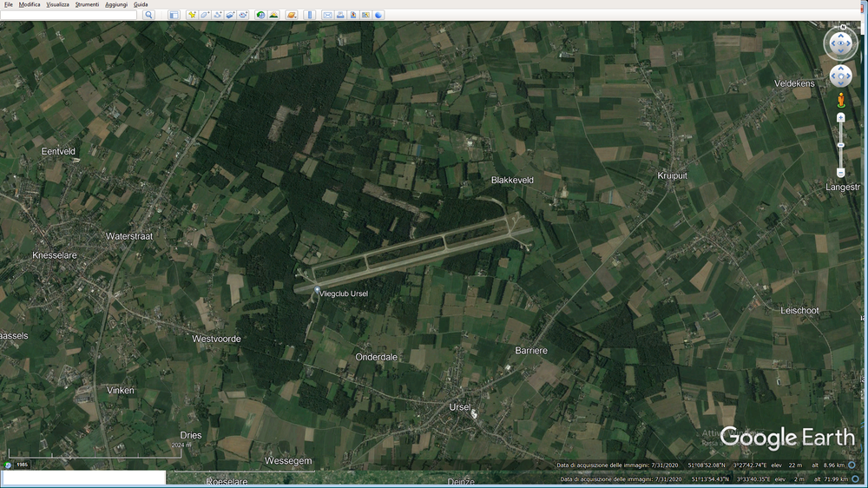Add a placemark with the pushpin icon
Viewport: 868px width, 488px height.
[192, 15]
